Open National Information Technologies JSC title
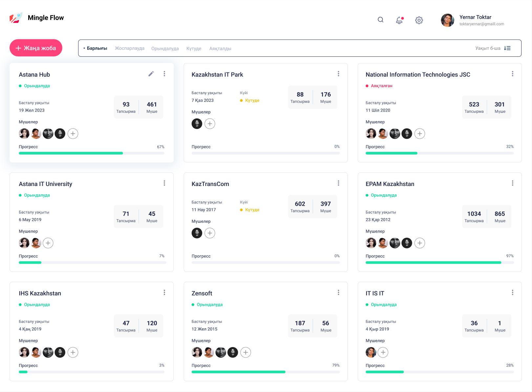The width and height of the screenshot is (532, 392). tap(418, 74)
